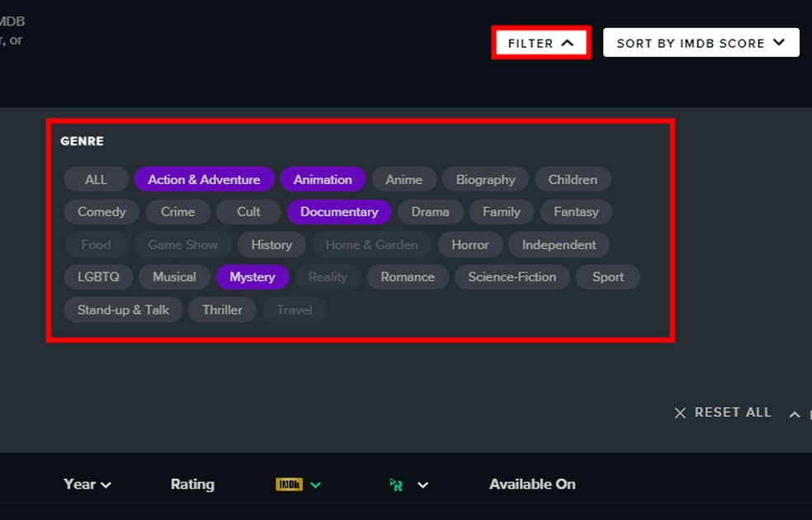Screen dimensions: 812x520
Task: Click the GENRE section heading
Action: (x=82, y=141)
